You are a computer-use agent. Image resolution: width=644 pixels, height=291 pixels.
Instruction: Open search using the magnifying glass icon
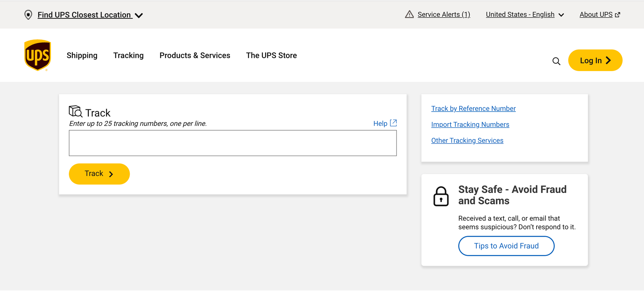556,61
